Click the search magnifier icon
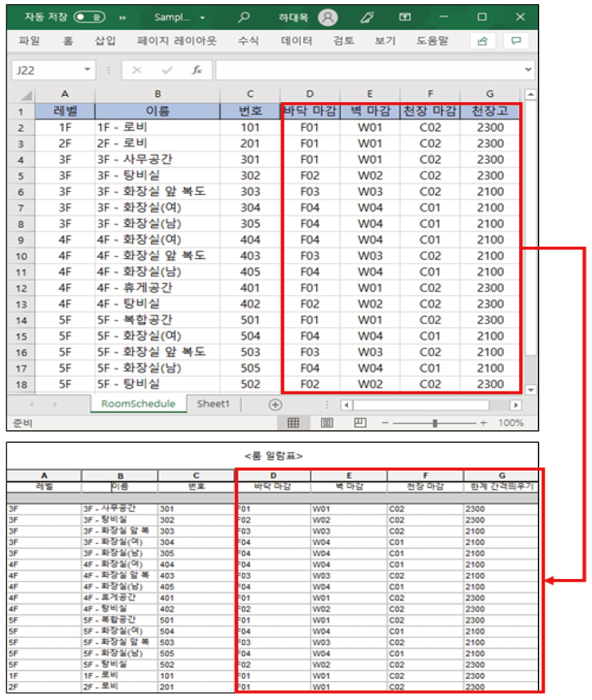The image size is (592, 700). [x=244, y=17]
